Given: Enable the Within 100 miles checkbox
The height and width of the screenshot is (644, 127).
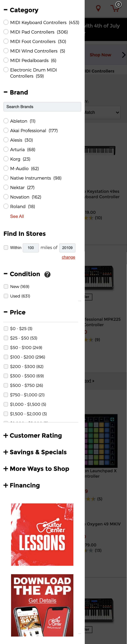Looking at the screenshot, I should point(6,247).
